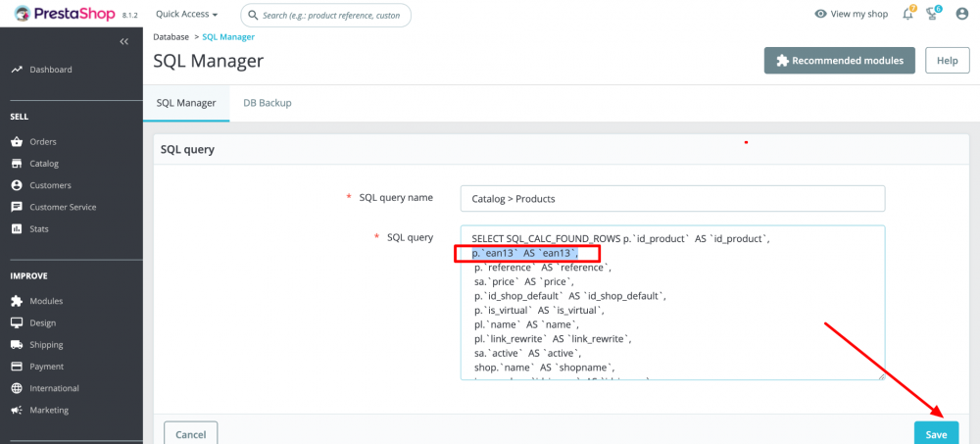980x444 pixels.
Task: Open the notifications bell
Action: coord(908,14)
